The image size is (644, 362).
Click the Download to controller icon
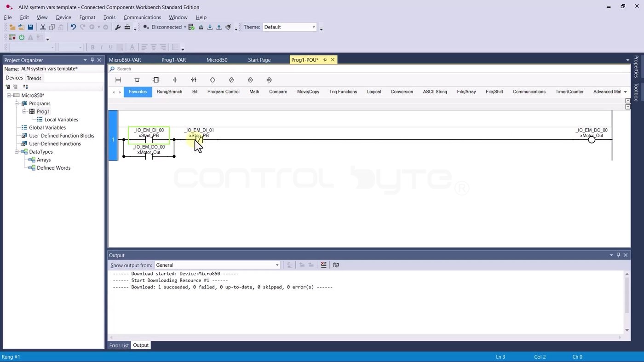pyautogui.click(x=210, y=27)
